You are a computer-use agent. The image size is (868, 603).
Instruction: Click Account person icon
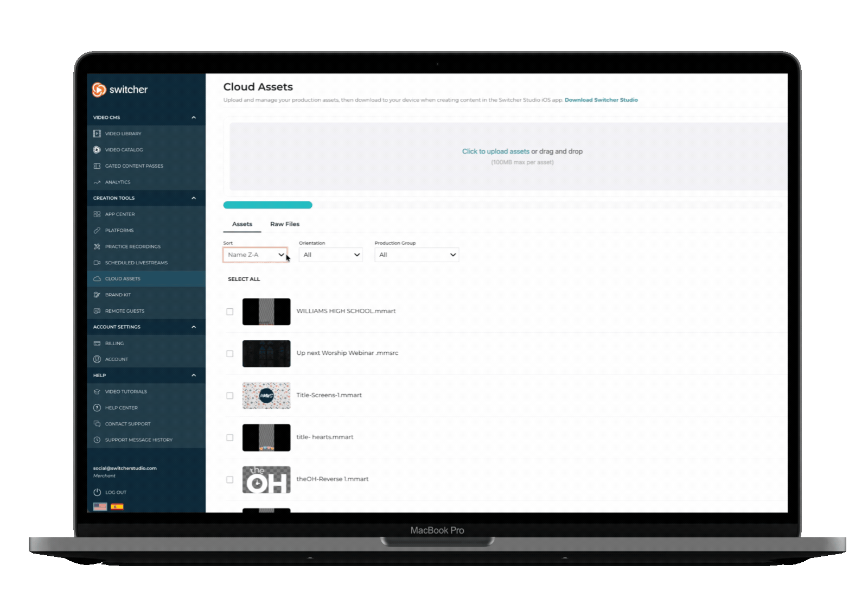point(97,359)
